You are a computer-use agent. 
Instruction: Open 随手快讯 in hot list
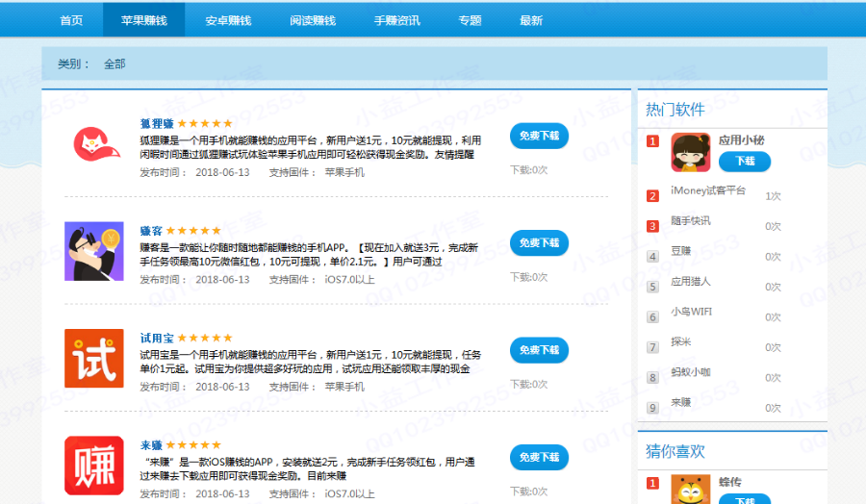691,221
